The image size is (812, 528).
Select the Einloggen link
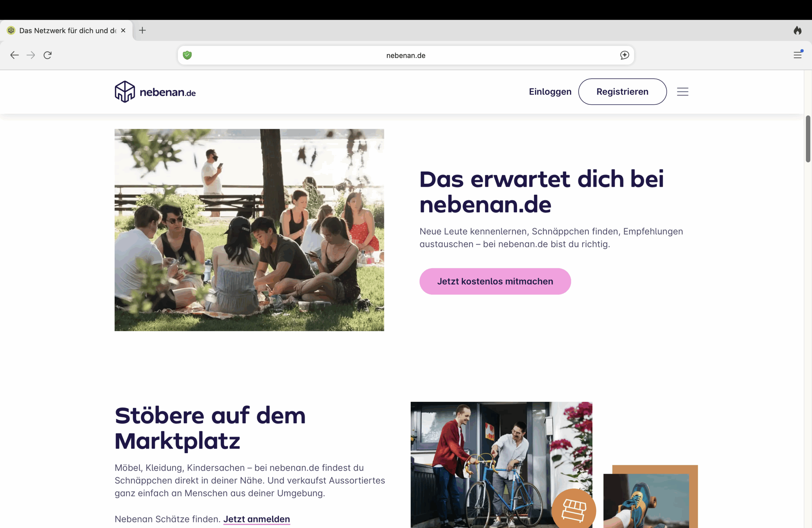[x=550, y=91]
